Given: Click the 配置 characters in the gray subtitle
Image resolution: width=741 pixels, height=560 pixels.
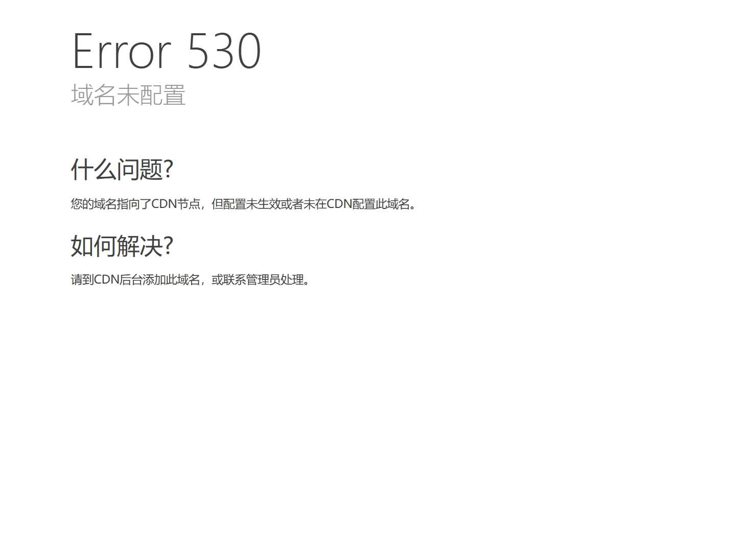Looking at the screenshot, I should [163, 95].
